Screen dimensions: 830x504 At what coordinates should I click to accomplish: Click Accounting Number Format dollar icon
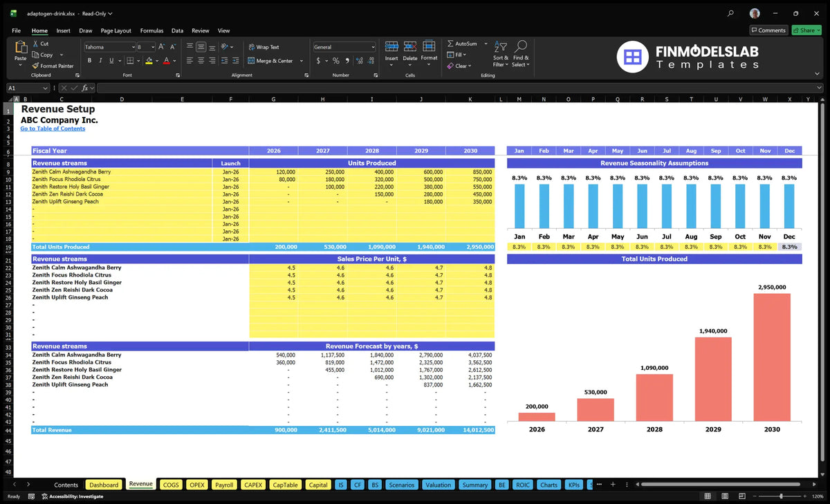pyautogui.click(x=318, y=61)
